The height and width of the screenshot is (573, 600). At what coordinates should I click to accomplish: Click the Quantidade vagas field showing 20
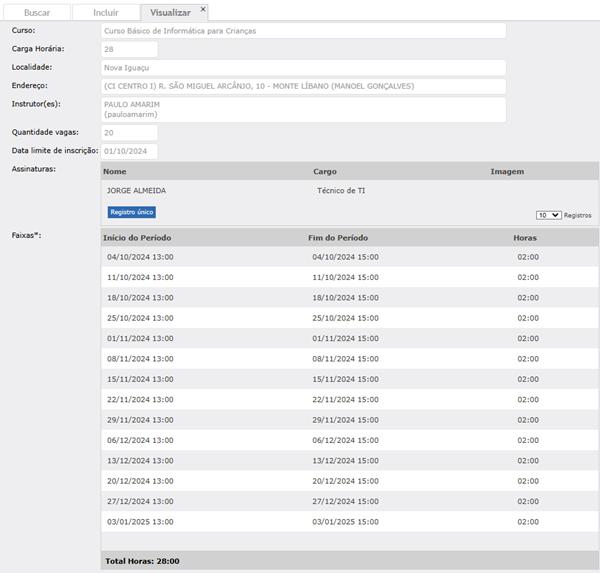[129, 132]
